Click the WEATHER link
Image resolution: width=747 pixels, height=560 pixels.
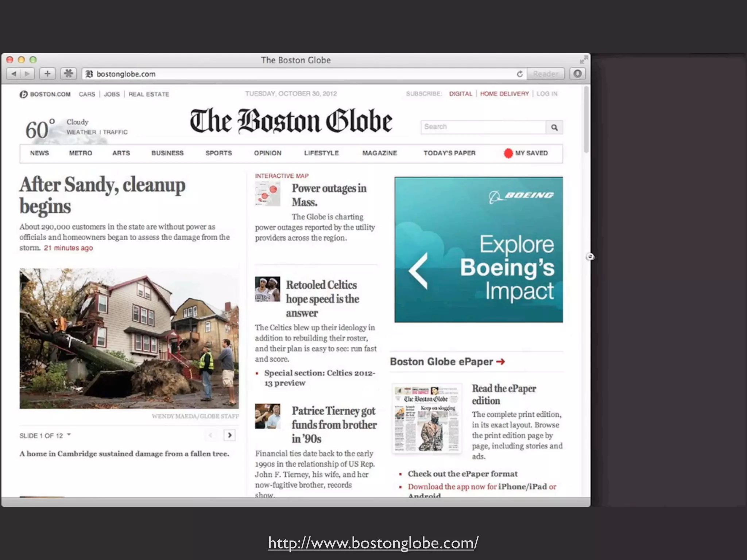coord(81,132)
